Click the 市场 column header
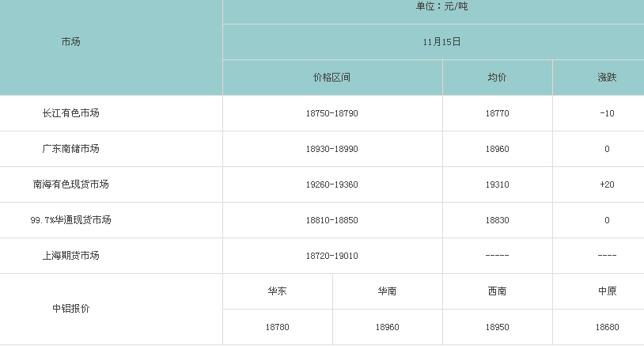 70,42
